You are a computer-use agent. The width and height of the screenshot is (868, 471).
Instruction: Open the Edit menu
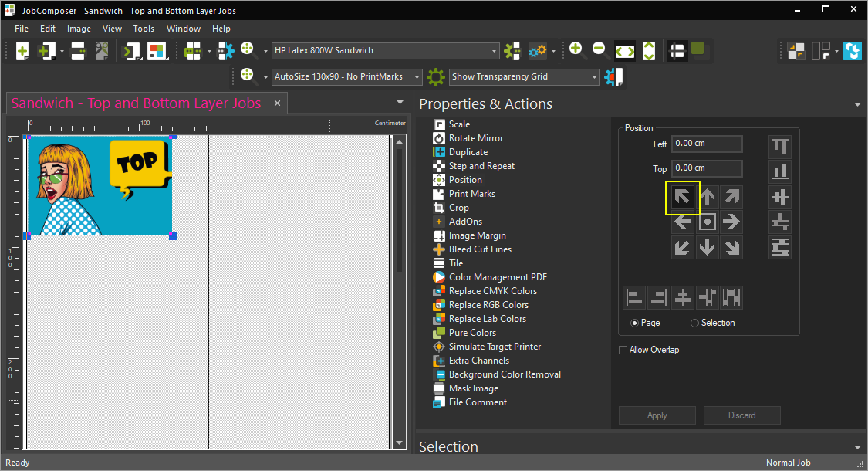48,29
